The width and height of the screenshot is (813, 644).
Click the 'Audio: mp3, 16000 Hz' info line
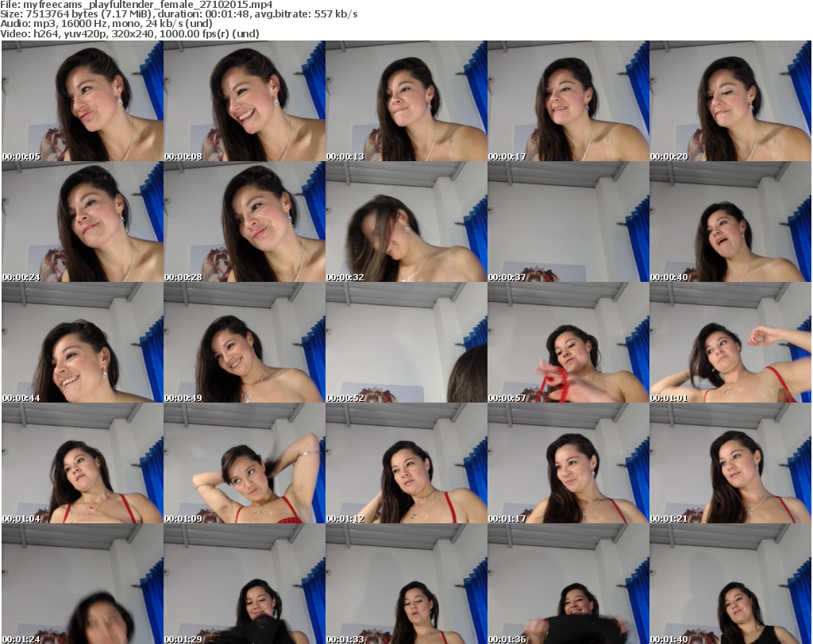pos(106,23)
